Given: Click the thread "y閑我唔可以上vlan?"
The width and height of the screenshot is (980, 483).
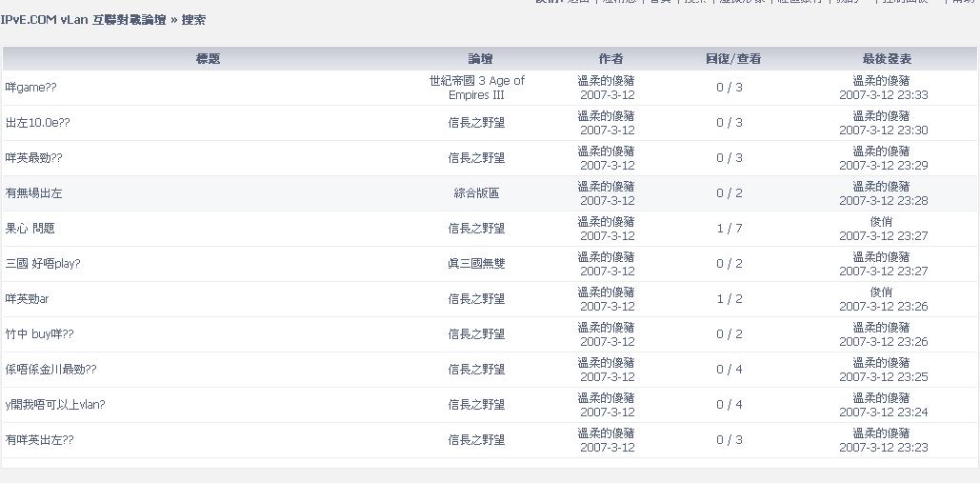Looking at the screenshot, I should [55, 405].
